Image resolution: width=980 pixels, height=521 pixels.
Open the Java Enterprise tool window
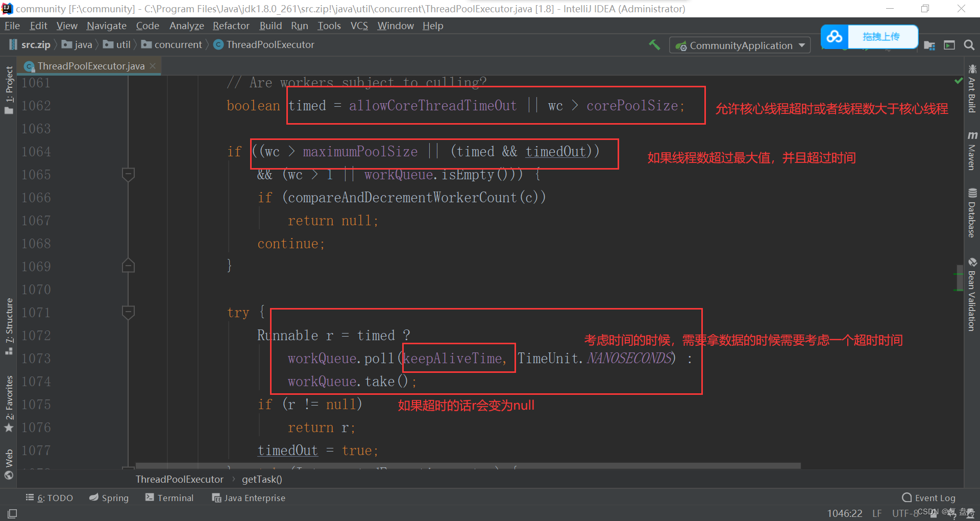(249, 498)
